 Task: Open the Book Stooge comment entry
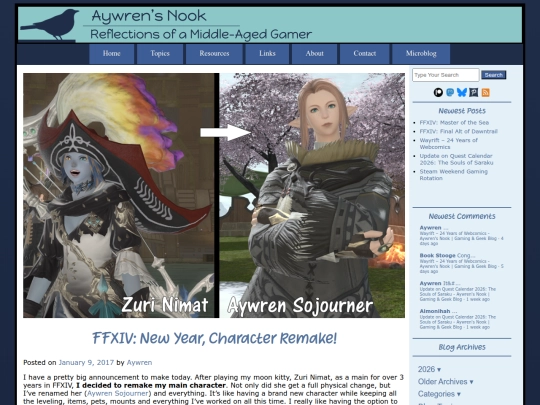click(461, 263)
